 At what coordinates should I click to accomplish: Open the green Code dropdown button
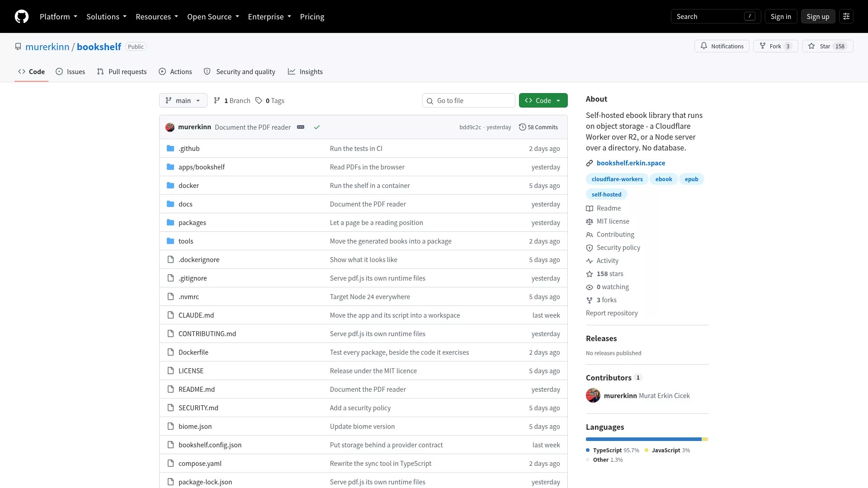pyautogui.click(x=543, y=100)
